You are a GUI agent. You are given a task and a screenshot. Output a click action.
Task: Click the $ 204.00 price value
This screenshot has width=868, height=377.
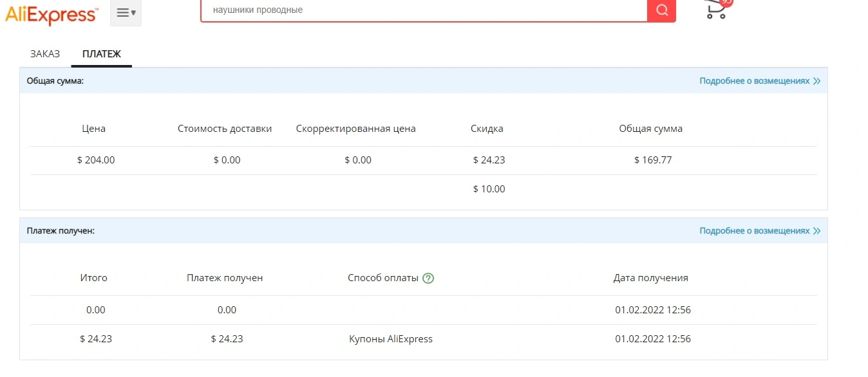96,160
